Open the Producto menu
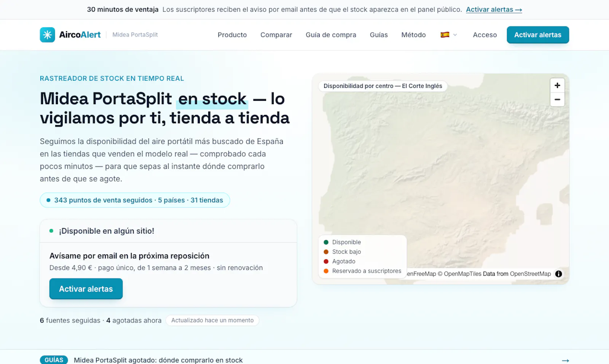Image resolution: width=609 pixels, height=364 pixels. click(232, 35)
